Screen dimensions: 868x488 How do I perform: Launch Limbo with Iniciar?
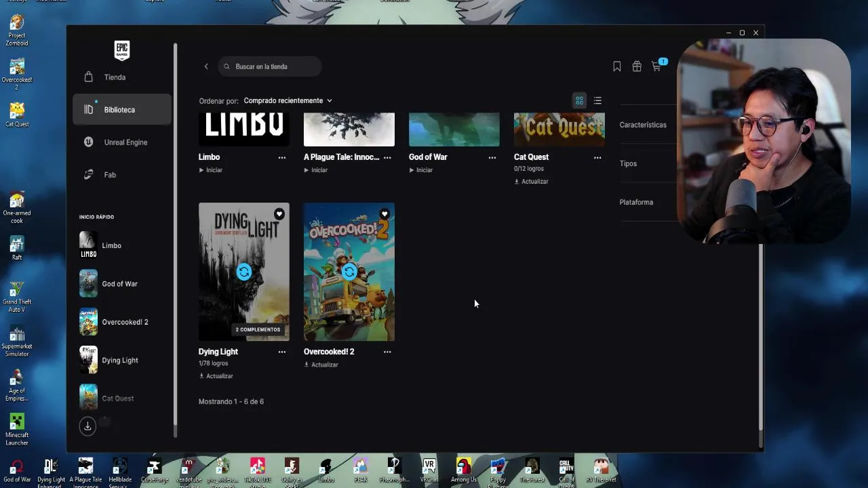pyautogui.click(x=211, y=170)
